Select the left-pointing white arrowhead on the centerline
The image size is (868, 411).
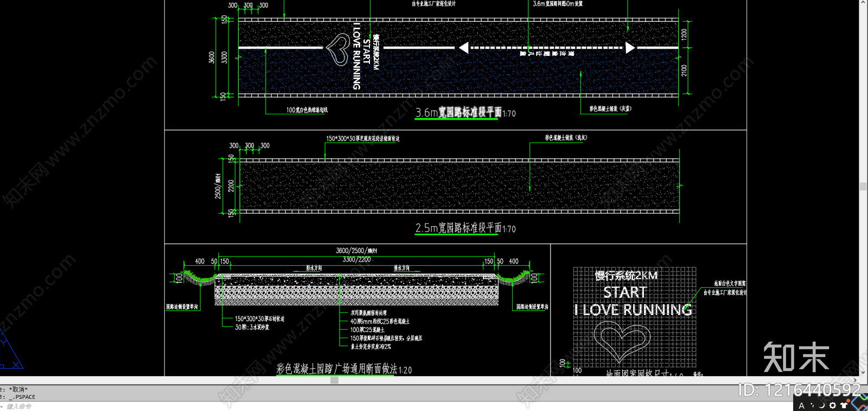click(x=464, y=48)
